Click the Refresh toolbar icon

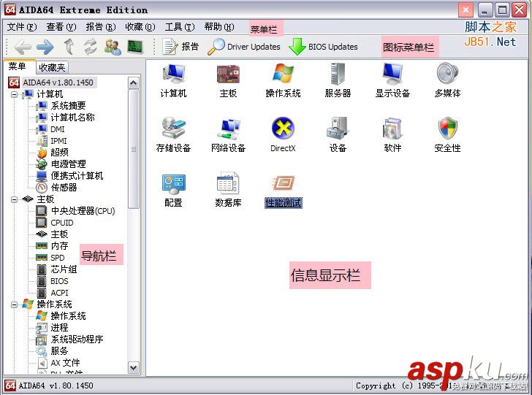coord(91,47)
